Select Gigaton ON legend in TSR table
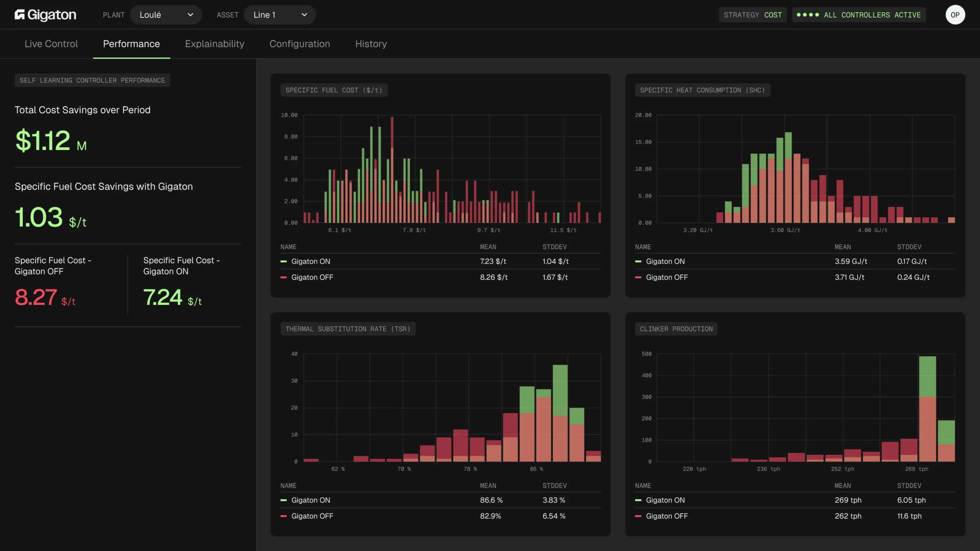 coord(305,500)
